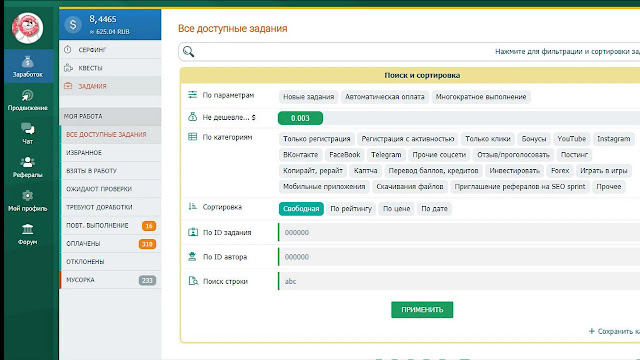Open Взяты в работу list
This screenshot has height=360, width=640.
[x=110, y=171]
